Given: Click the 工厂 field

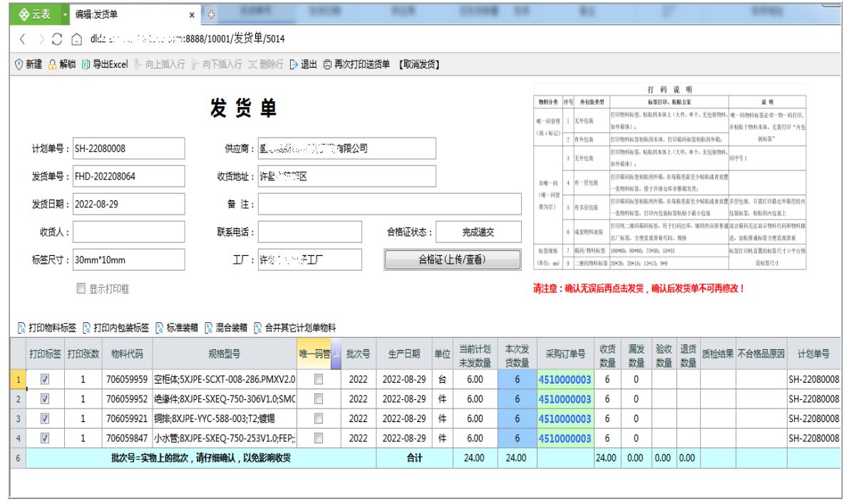Looking at the screenshot, I should (x=309, y=260).
